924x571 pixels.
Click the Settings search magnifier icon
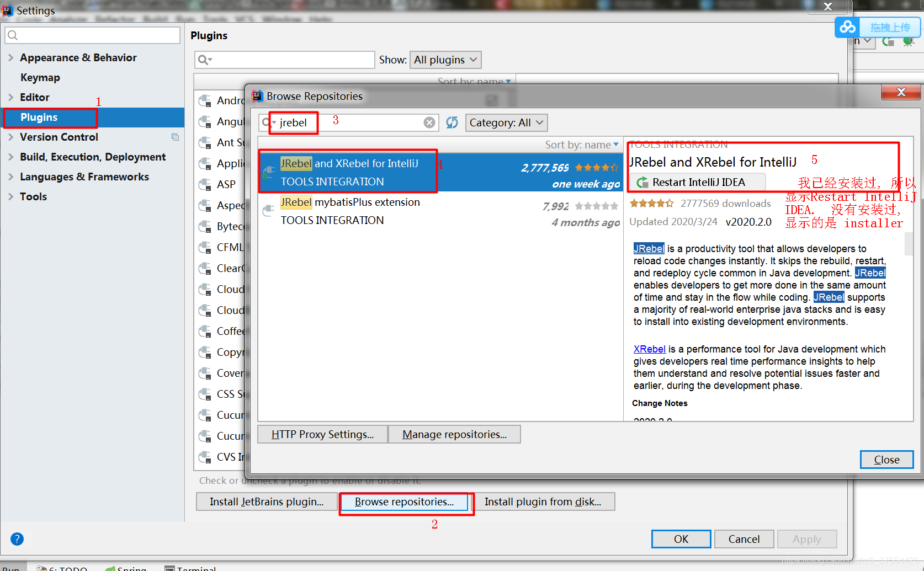coord(13,35)
